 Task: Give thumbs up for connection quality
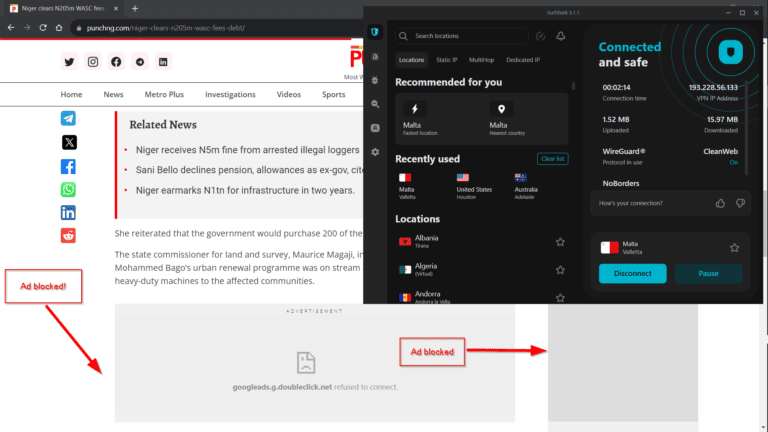point(720,203)
